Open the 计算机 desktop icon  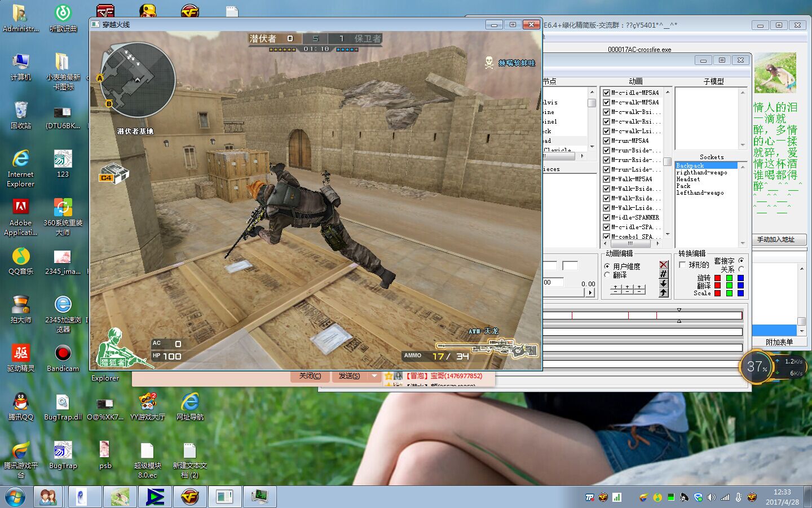click(20, 67)
